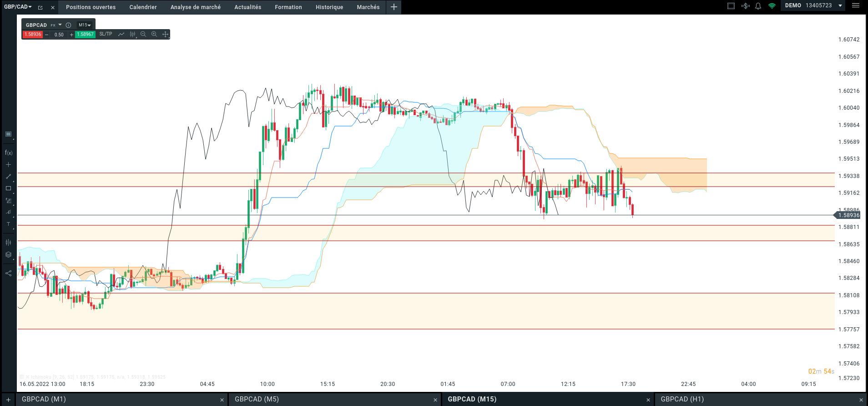Image resolution: width=868 pixels, height=406 pixels.
Task: Toggle the line chart view icon
Action: tap(121, 34)
